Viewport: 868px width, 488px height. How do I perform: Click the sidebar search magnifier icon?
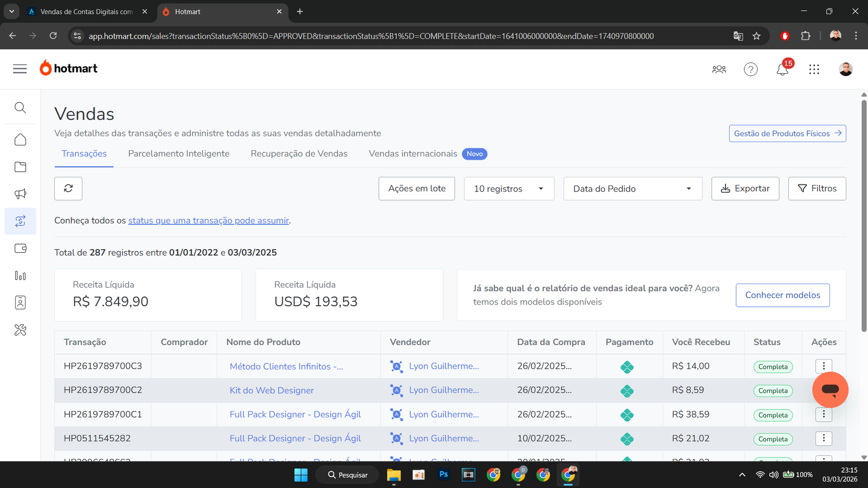(20, 107)
